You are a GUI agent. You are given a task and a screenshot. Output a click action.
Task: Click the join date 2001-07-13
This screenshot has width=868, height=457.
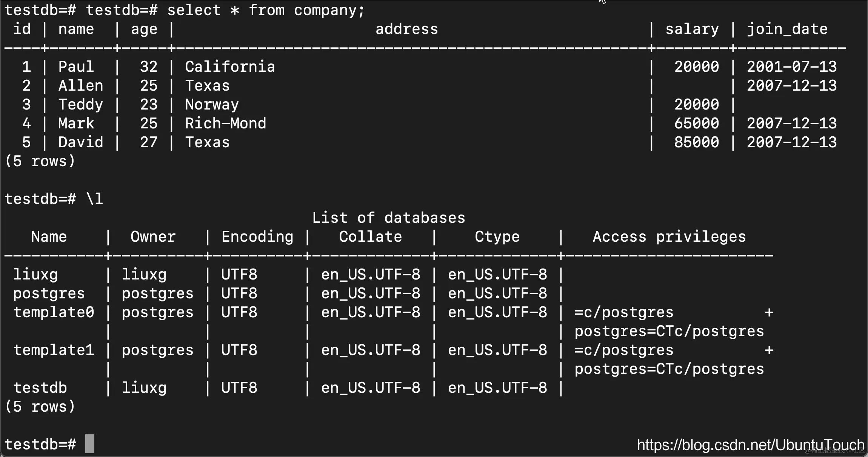coord(791,67)
